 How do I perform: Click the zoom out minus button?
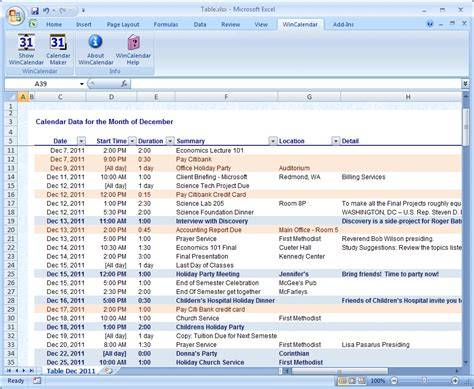(x=394, y=380)
